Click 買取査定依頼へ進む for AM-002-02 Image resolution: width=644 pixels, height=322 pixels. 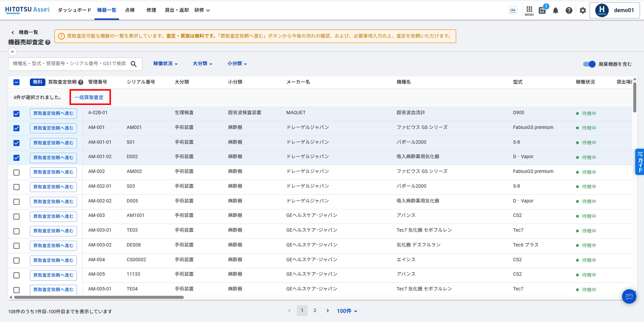pos(53,202)
